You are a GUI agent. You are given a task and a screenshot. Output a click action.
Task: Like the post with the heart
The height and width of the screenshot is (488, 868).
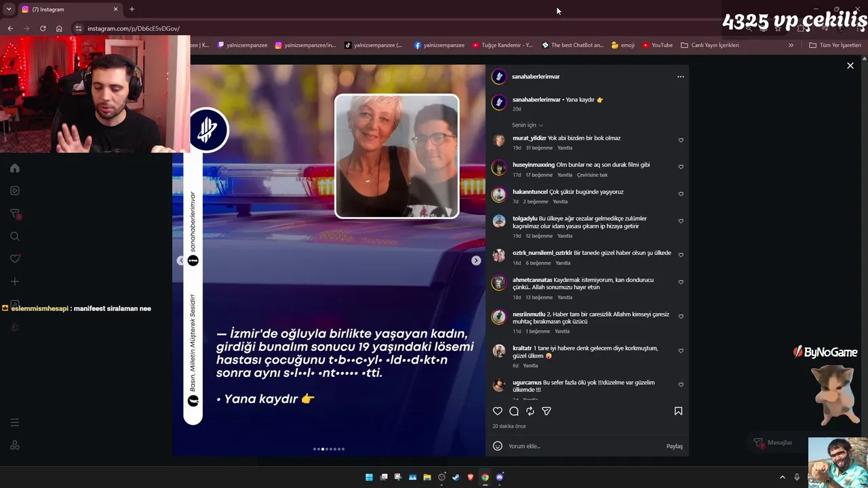(498, 411)
